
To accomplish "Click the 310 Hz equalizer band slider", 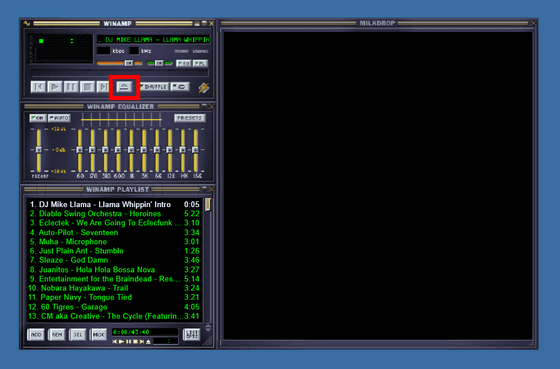I will [105, 150].
